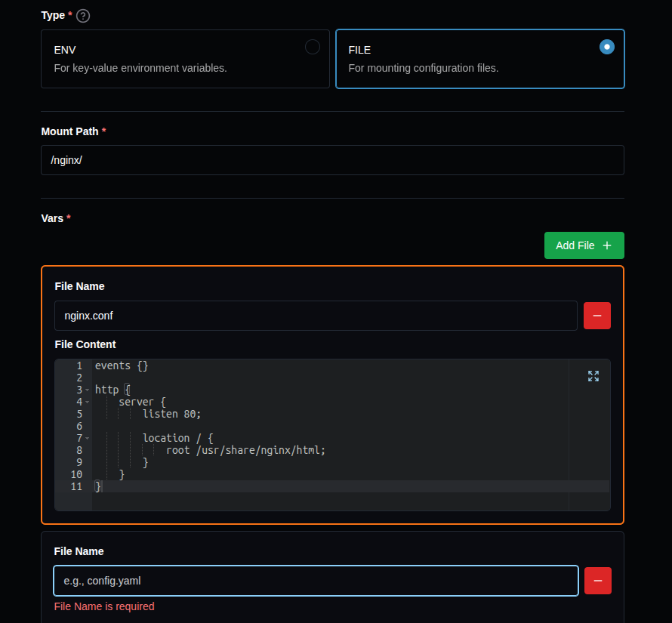Click blank line 2 in code editor
The width and height of the screenshot is (672, 623).
[x=227, y=378]
